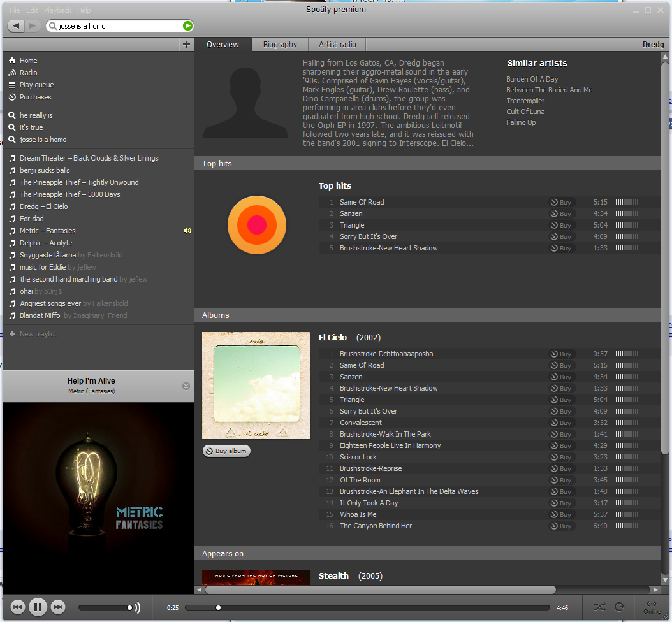Toggle repeat mode
The image size is (672, 622).
coord(619,607)
